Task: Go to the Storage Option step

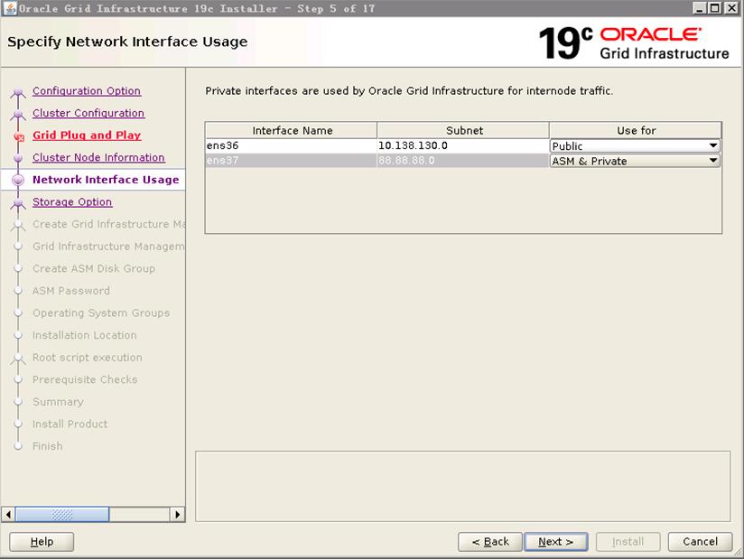Action: click(72, 201)
